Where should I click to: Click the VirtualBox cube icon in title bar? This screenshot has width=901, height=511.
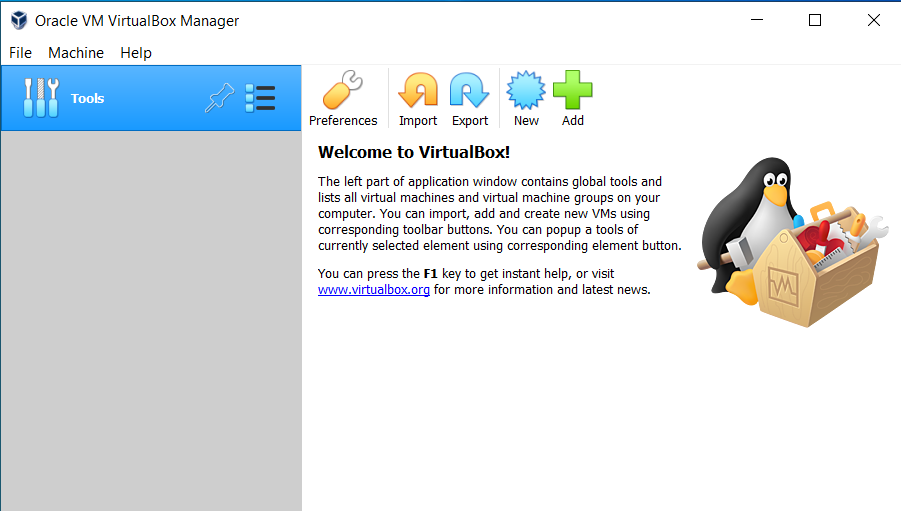pyautogui.click(x=18, y=20)
